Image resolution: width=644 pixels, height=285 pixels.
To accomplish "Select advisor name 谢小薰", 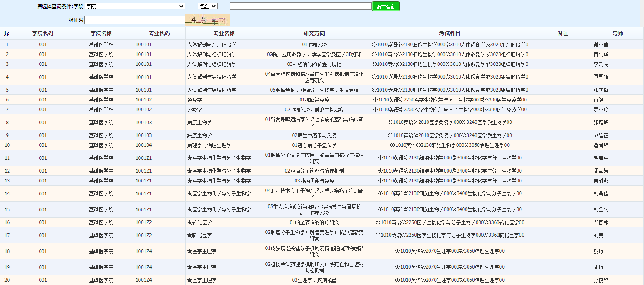I will pos(601,45).
